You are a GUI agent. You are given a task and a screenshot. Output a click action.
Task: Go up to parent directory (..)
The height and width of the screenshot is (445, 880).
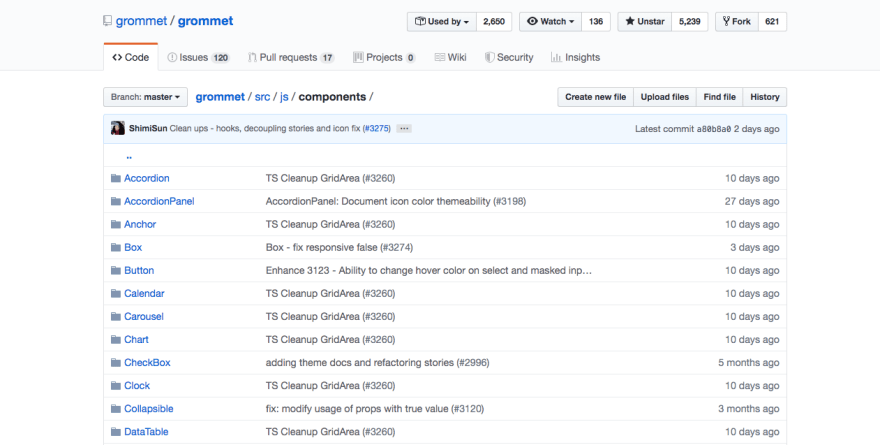[129, 157]
